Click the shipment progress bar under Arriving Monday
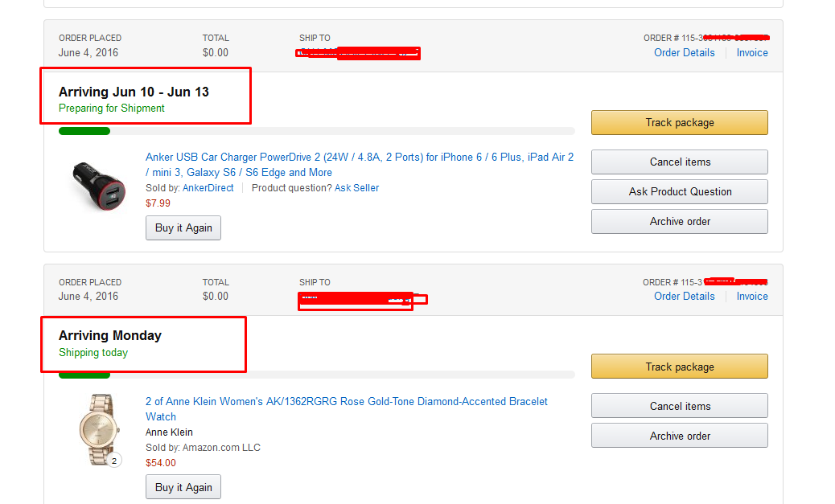 (316, 375)
